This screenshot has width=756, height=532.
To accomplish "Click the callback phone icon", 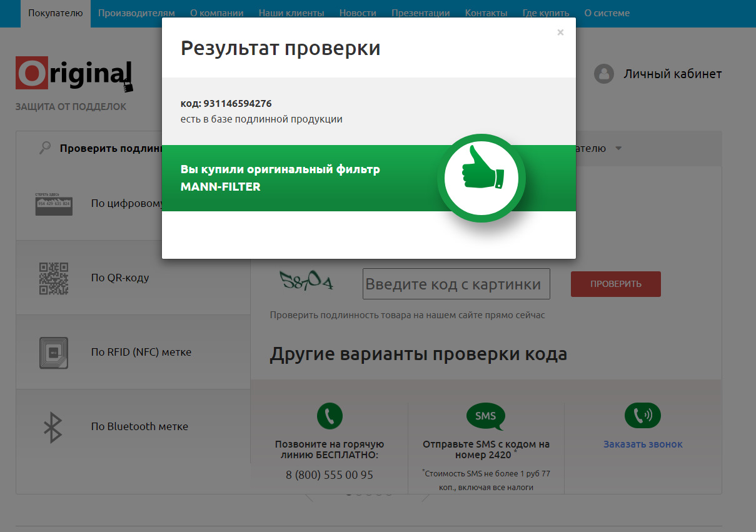I will [643, 415].
